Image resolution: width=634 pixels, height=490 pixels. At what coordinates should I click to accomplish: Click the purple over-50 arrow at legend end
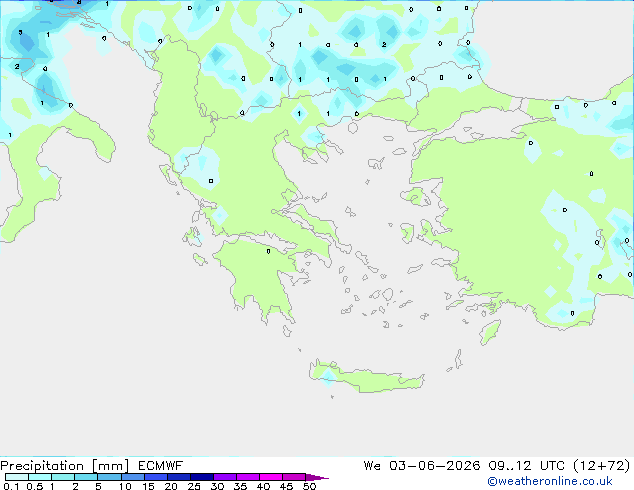pyautogui.click(x=317, y=477)
